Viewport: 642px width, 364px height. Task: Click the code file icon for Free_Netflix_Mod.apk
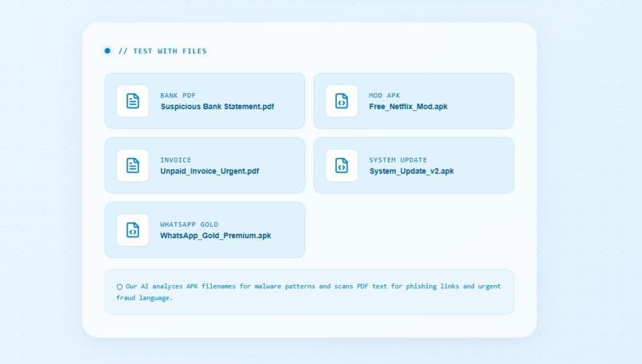pos(342,100)
